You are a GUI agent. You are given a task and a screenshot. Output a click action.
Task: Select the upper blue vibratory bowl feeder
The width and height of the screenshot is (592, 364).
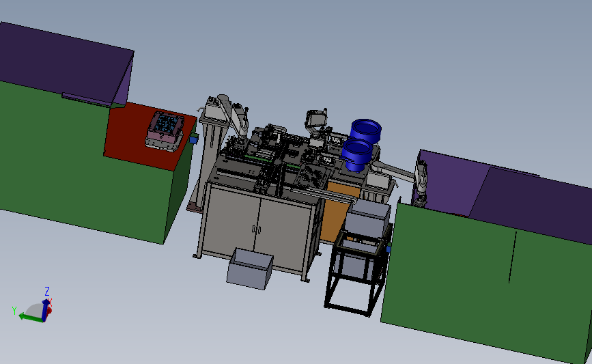click(365, 130)
